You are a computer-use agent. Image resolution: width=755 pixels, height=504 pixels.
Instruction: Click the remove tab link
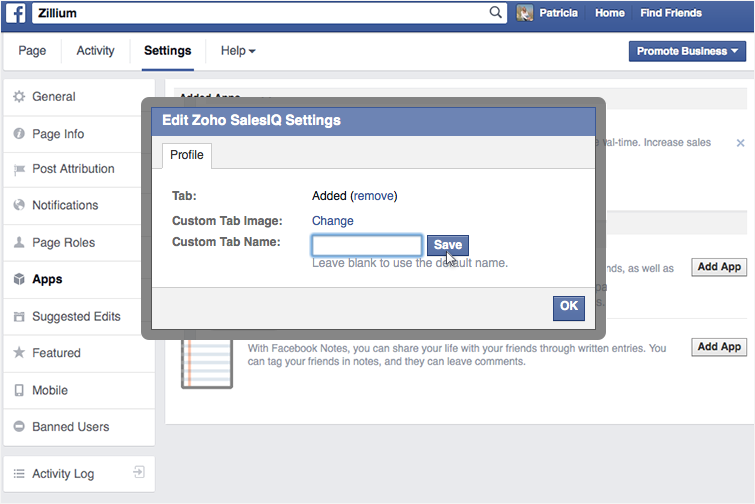tap(374, 196)
